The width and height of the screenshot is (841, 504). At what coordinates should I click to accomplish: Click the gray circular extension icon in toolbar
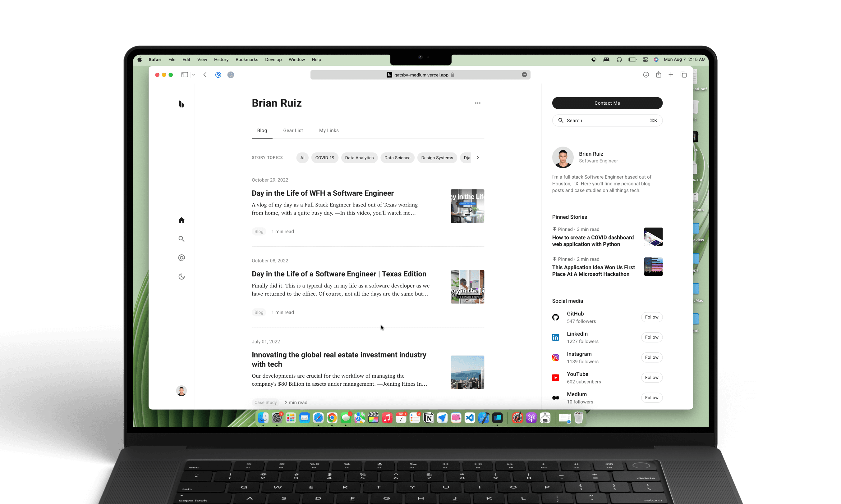(x=231, y=75)
